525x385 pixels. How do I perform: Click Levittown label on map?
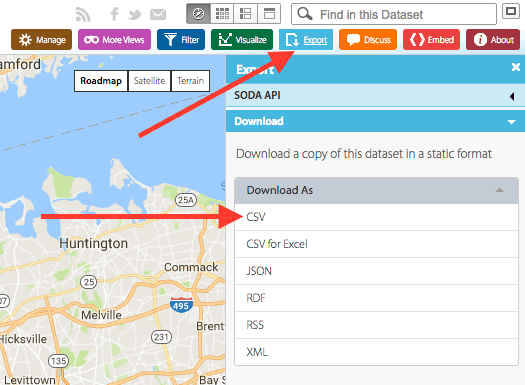tap(30, 380)
